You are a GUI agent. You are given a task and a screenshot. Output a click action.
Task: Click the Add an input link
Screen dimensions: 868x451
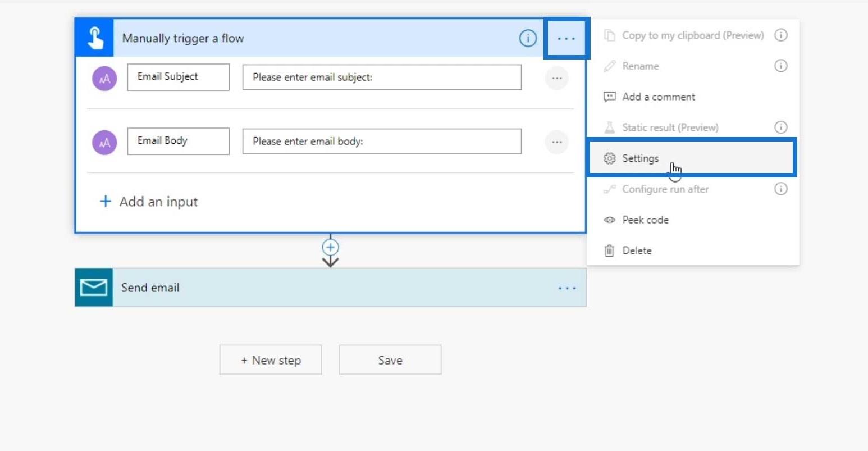click(x=149, y=202)
